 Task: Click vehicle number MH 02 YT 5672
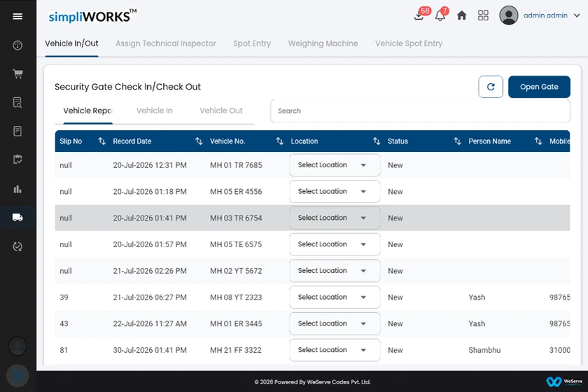(236, 271)
